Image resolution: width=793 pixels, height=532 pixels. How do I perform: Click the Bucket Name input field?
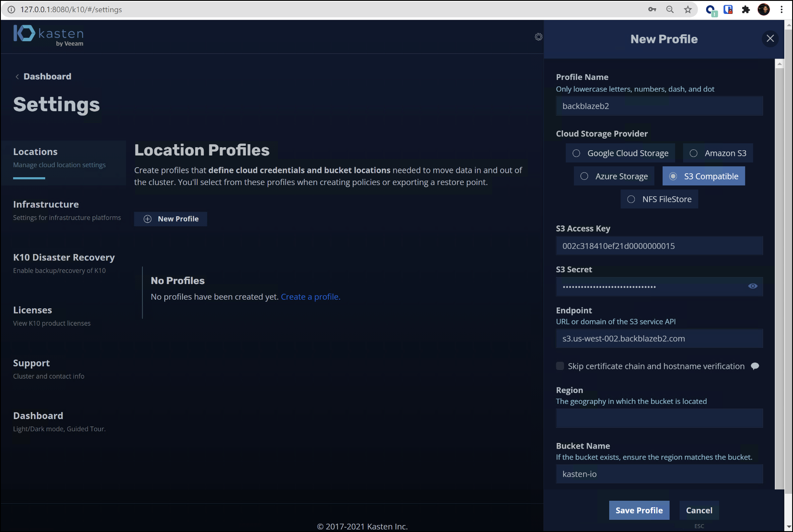pyautogui.click(x=659, y=474)
